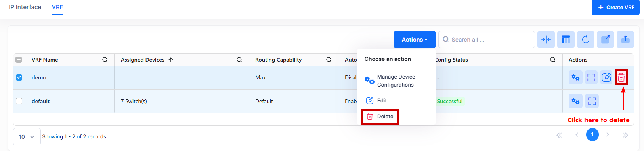Uncheck the demo row checkbox
Image resolution: width=644 pixels, height=151 pixels.
point(19,77)
